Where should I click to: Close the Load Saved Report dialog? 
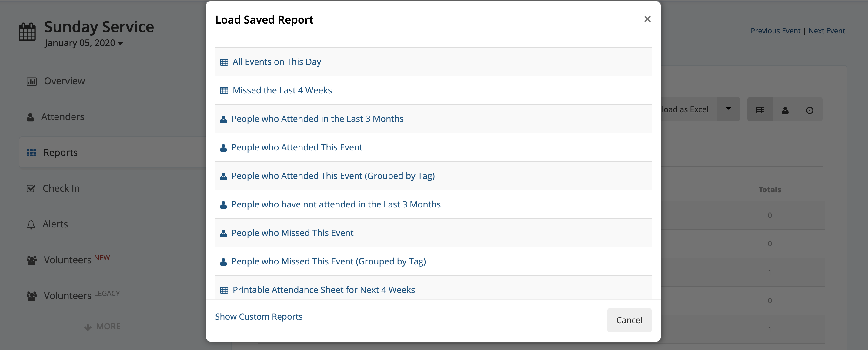(x=647, y=19)
